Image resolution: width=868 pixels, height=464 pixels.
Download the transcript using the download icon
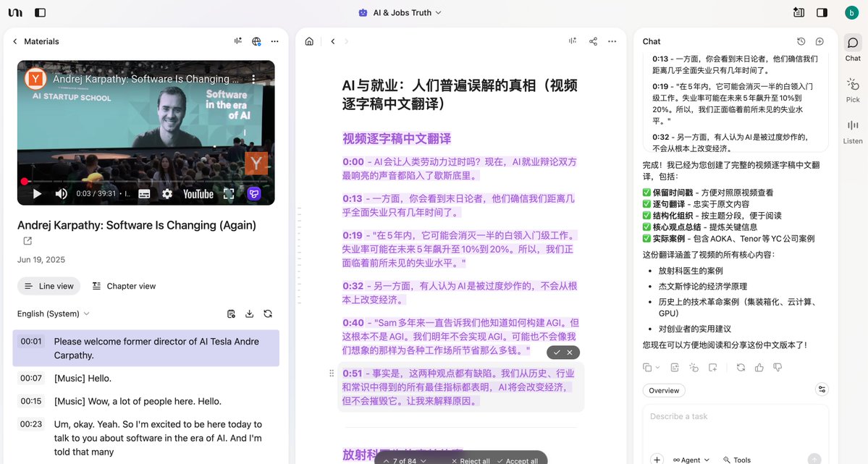250,313
